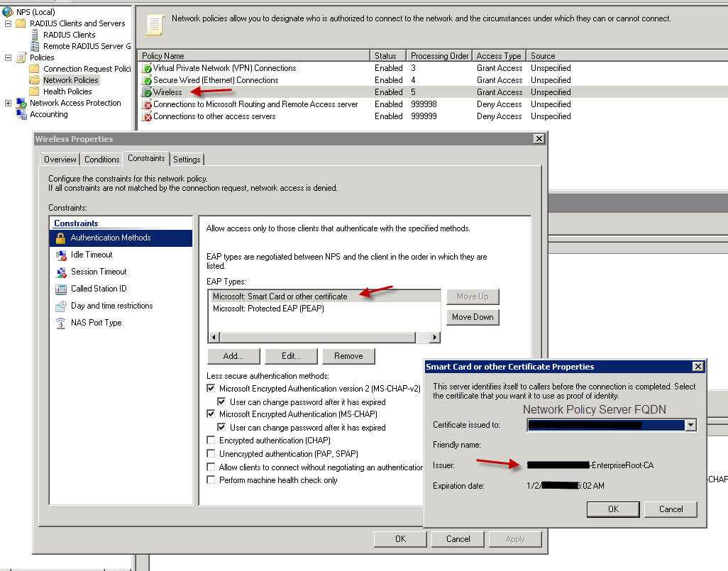Click the network policies description document icon
728x571 pixels.
click(155, 25)
